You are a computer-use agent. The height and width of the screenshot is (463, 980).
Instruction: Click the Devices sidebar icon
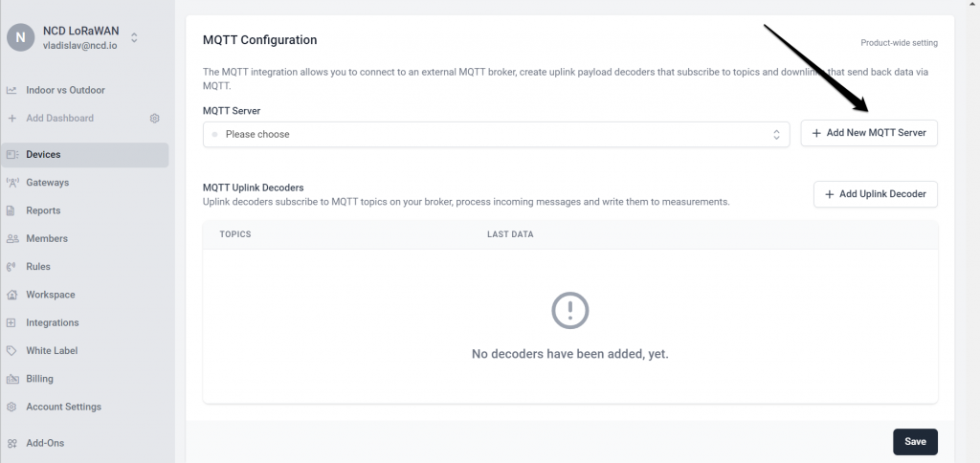(11, 154)
